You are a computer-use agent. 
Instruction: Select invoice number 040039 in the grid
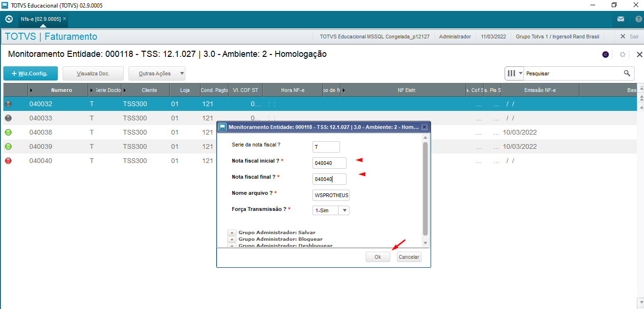point(41,146)
